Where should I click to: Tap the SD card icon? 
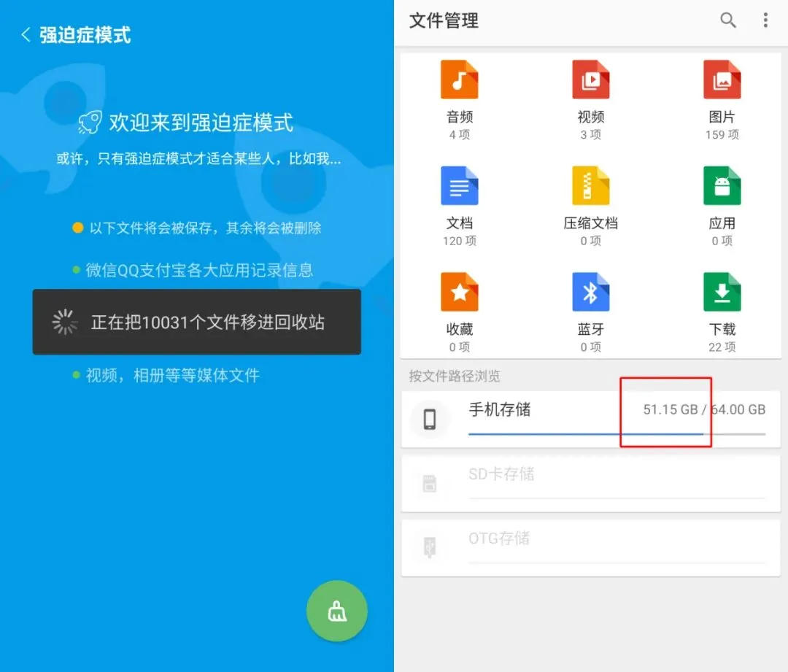[x=430, y=484]
